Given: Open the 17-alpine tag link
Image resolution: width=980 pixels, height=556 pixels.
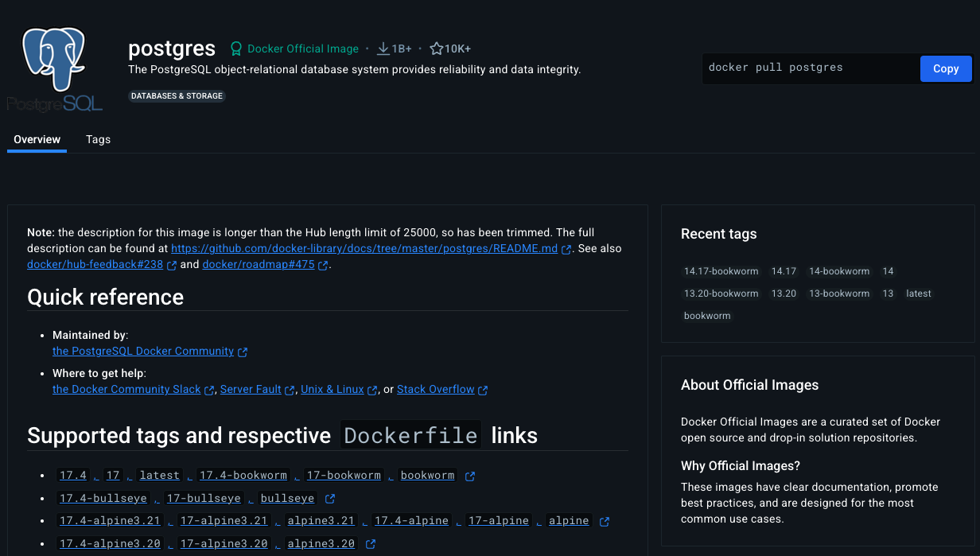Looking at the screenshot, I should pos(499,521).
